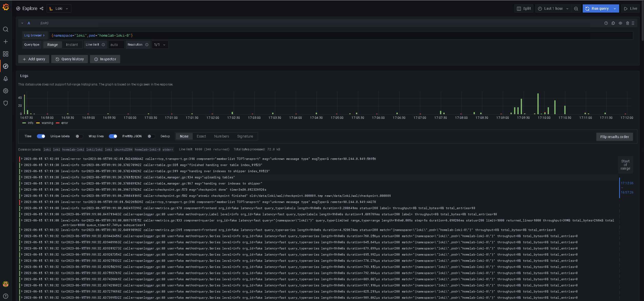Image resolution: width=644 pixels, height=301 pixels.
Task: Select Dedup Exact option
Action: pos(201,136)
